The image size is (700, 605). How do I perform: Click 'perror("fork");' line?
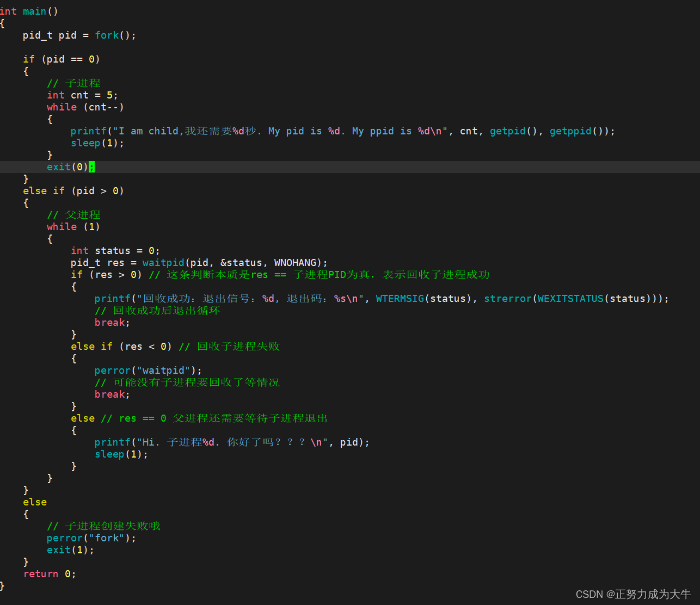[91, 538]
